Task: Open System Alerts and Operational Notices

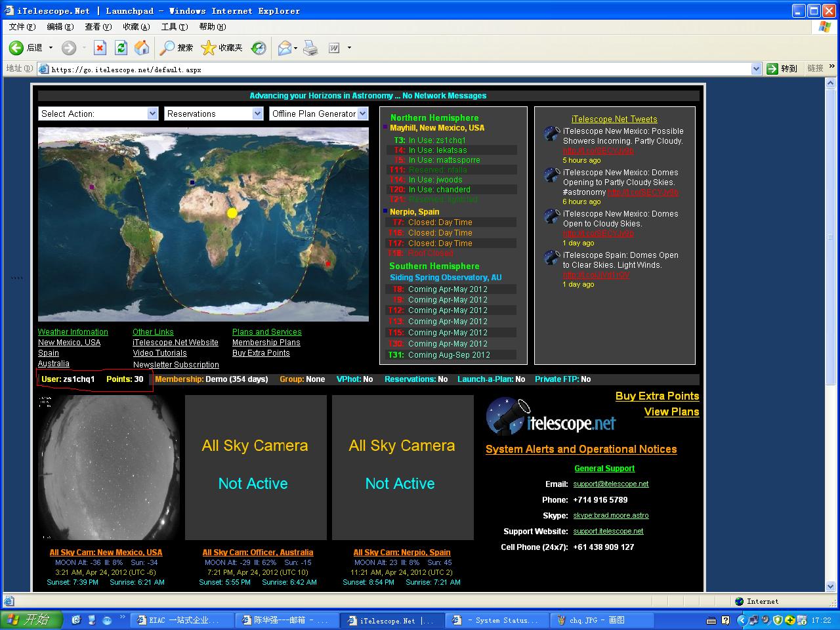Action: tap(581, 450)
